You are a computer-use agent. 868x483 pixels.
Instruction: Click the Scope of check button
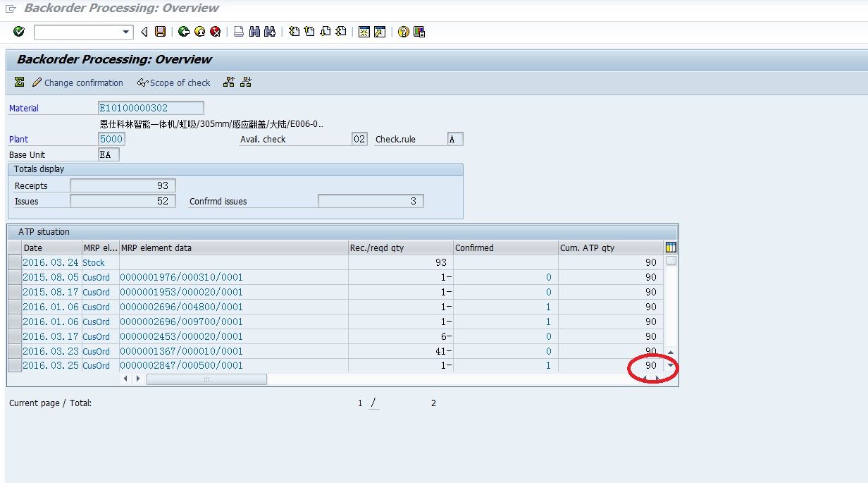174,82
